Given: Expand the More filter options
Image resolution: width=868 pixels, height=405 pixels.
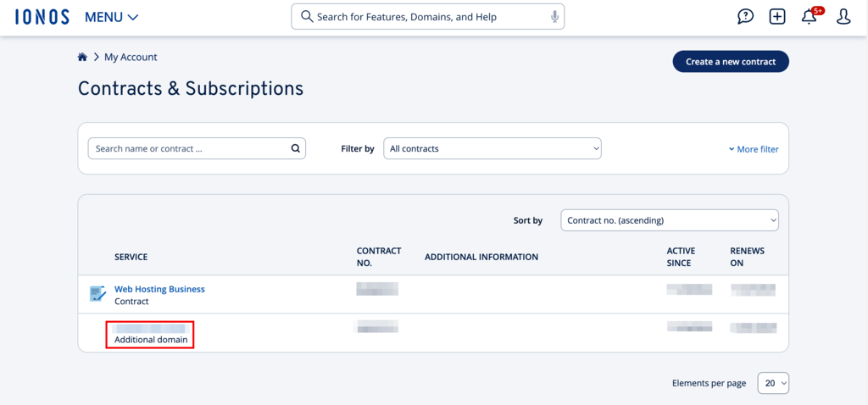Looking at the screenshot, I should [753, 149].
